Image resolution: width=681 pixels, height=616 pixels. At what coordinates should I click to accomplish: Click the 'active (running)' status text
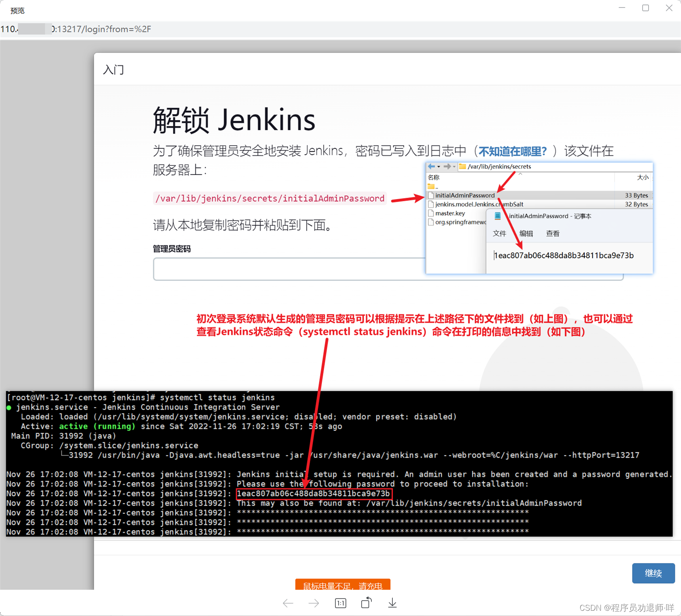[97, 426]
